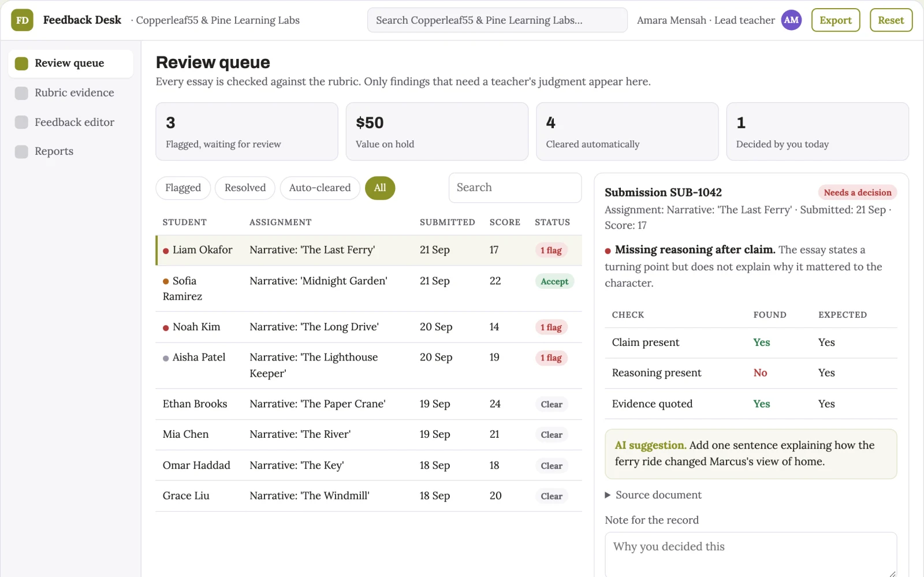The image size is (924, 577).
Task: Click the resize handle of the note box
Action: point(892,574)
